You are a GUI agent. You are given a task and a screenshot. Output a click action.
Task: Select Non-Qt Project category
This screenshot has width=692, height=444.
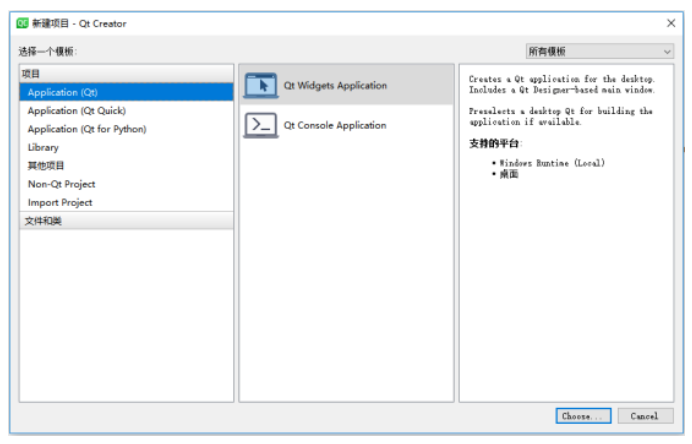click(126, 184)
